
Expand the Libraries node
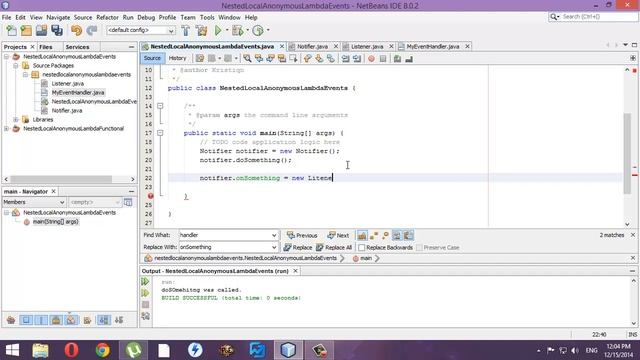pos(16,120)
